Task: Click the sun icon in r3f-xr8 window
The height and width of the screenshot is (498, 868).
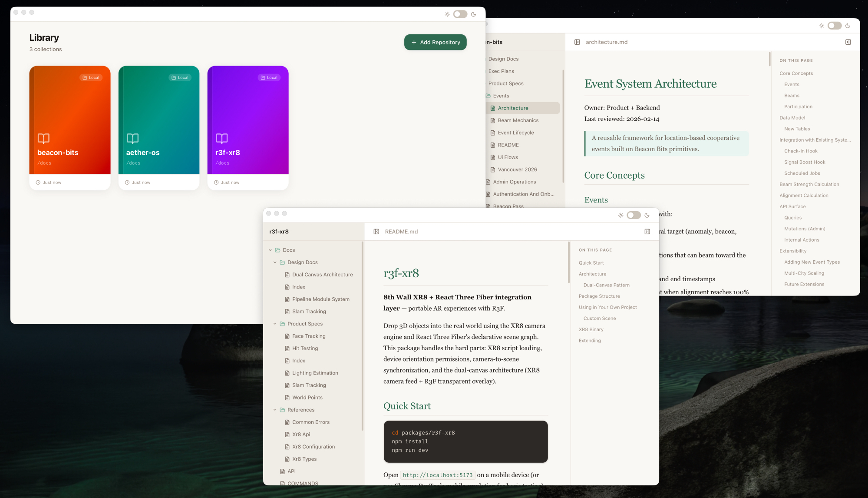Action: [620, 216]
